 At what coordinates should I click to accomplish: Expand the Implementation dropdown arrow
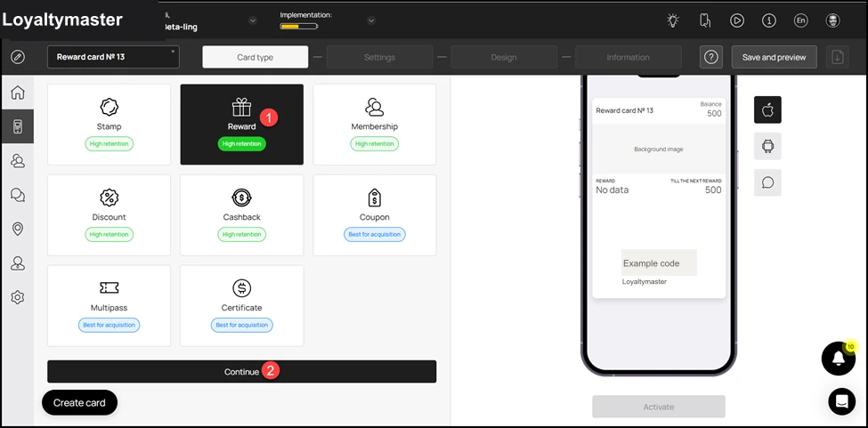371,20
